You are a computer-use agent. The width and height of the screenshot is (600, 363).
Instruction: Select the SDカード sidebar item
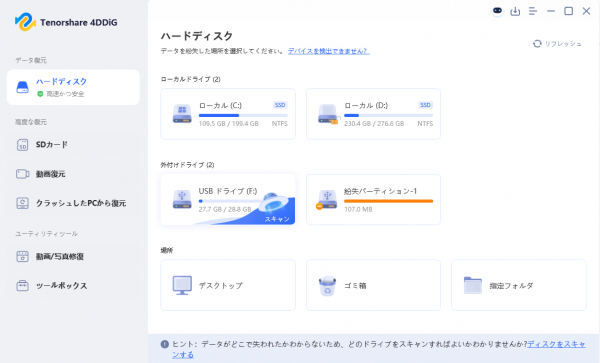[x=73, y=145]
